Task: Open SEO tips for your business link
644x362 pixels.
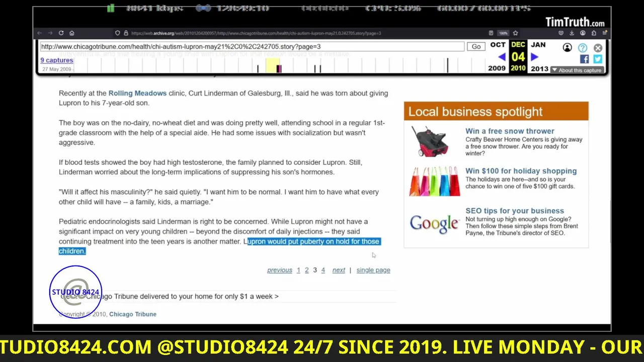Action: (515, 211)
